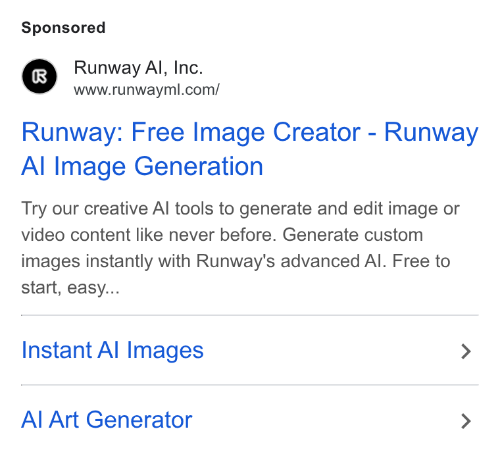The width and height of the screenshot is (500, 454).
Task: Click "Generate custom" in the ad description
Action: (x=353, y=235)
